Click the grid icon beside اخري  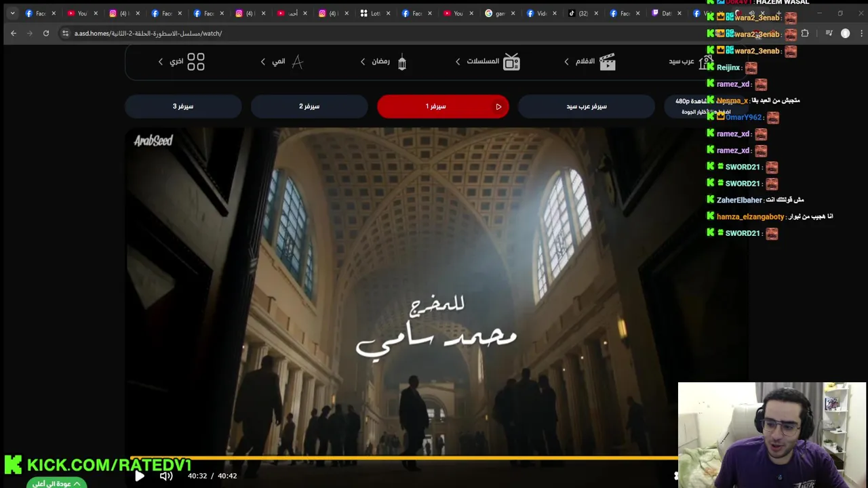196,62
